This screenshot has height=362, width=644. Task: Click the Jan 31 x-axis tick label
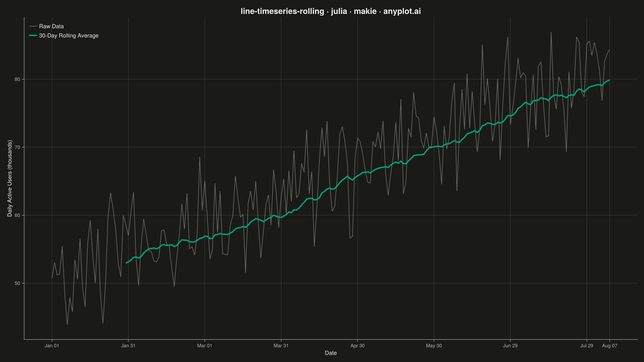pyautogui.click(x=128, y=346)
